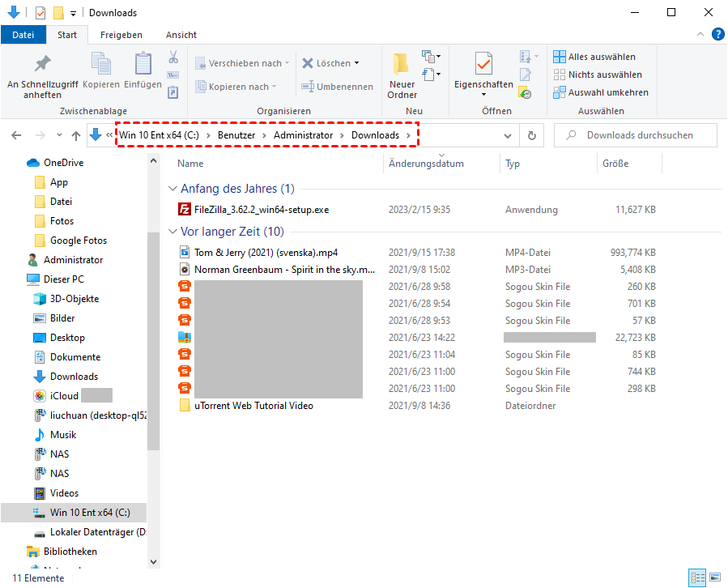The image size is (728, 588).
Task: Click Alles auswählen
Action: coord(594,57)
